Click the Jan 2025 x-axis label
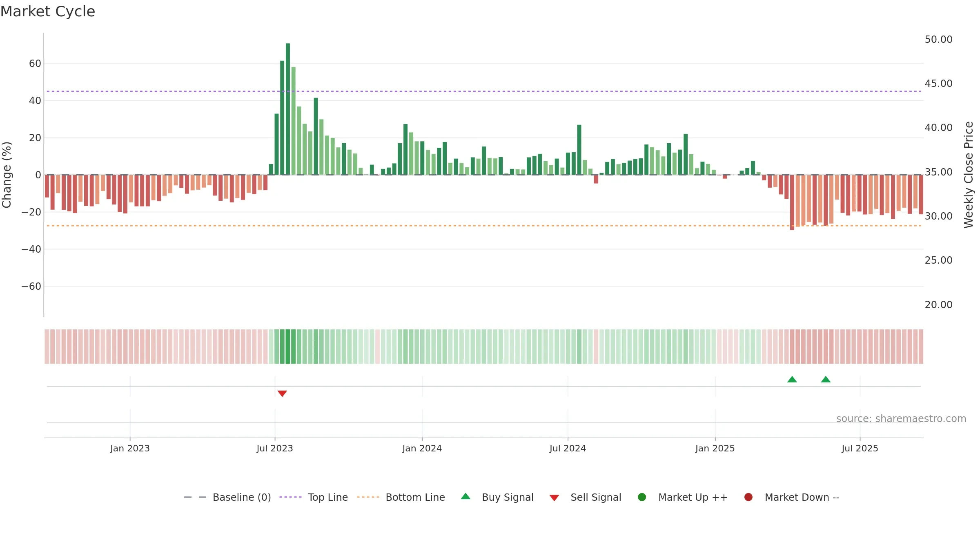Viewport: 980px width, 551px height. [x=715, y=448]
